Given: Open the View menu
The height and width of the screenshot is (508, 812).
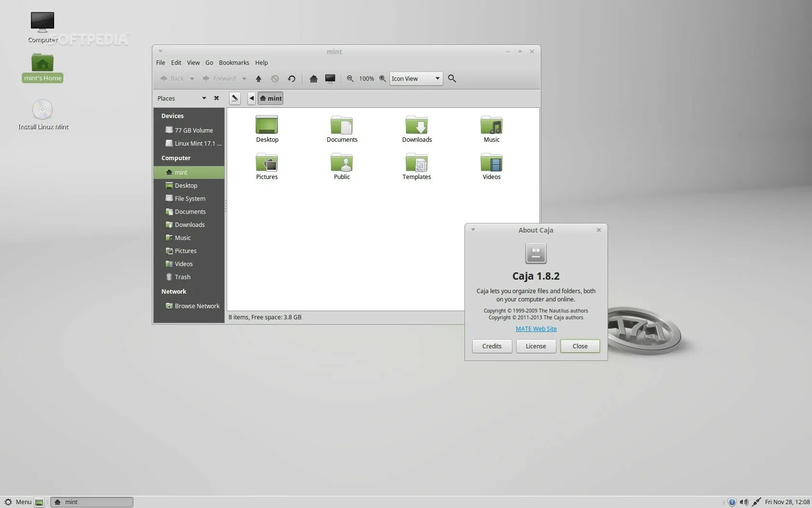Looking at the screenshot, I should click(193, 62).
